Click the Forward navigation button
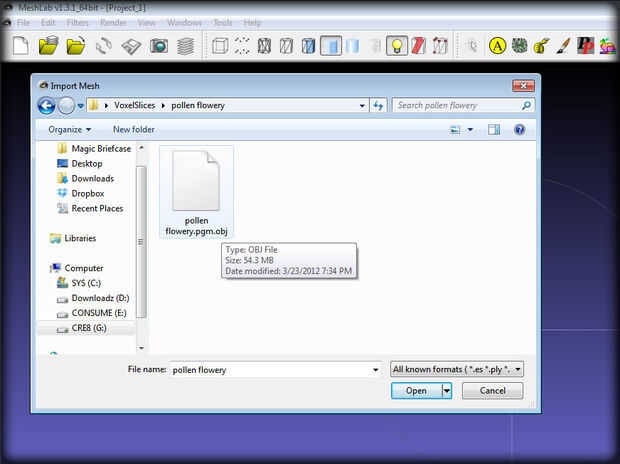620x464 pixels. tap(66, 106)
